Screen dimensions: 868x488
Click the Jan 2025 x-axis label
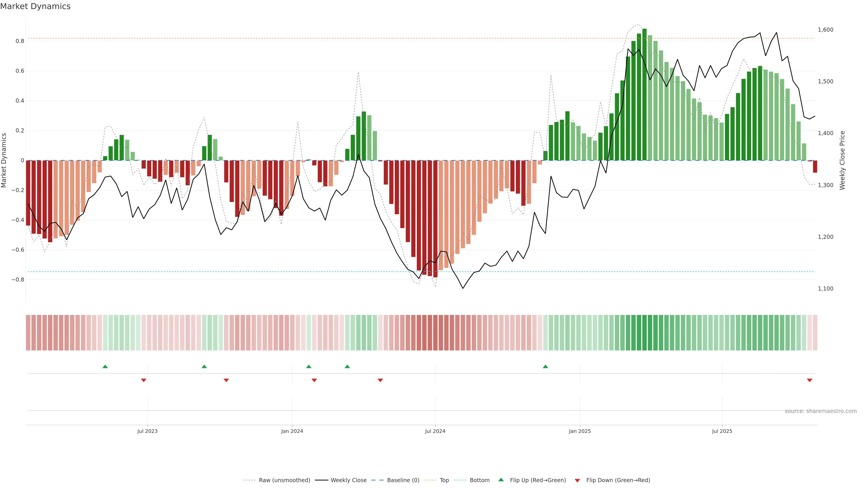[x=580, y=431]
